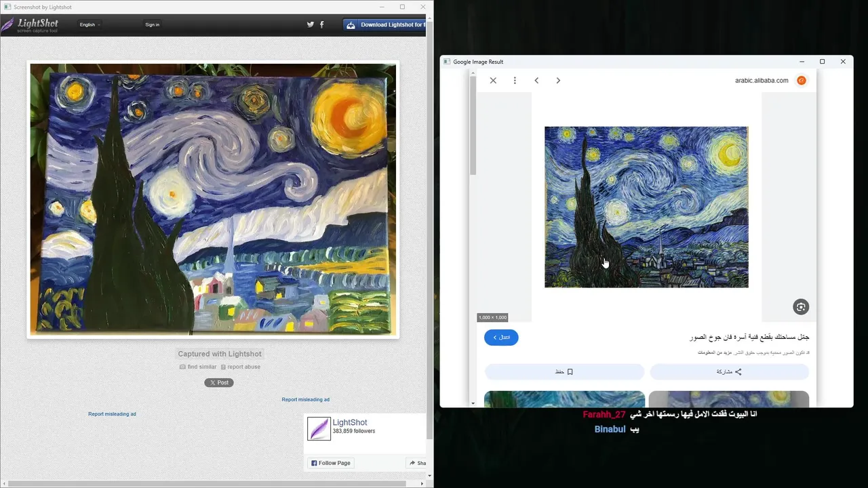Click the Arabic image title text
868x488 pixels.
749,337
